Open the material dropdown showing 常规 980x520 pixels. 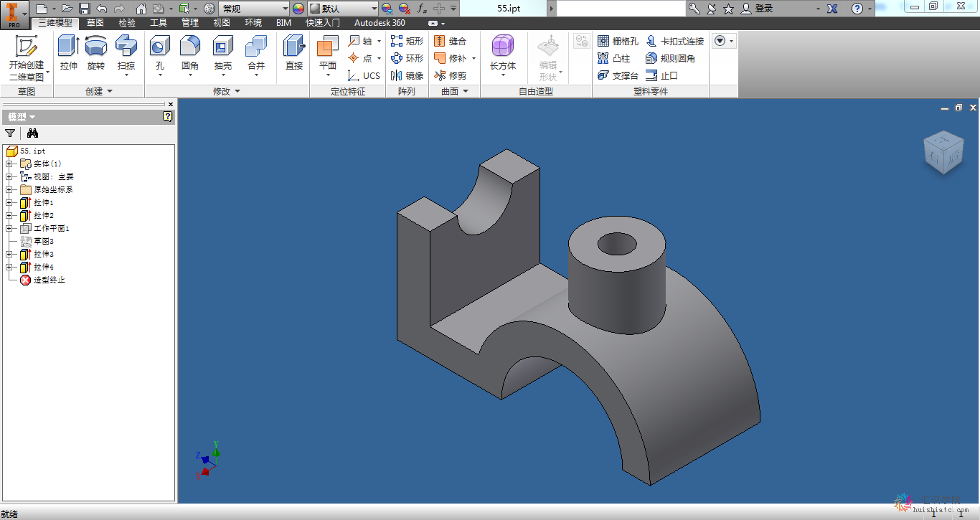[254, 9]
